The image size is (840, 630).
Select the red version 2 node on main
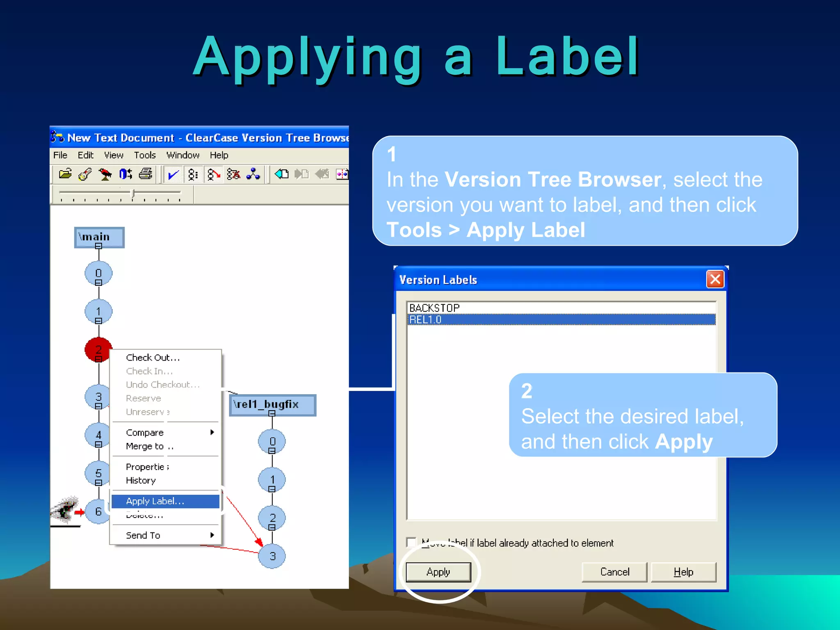click(x=98, y=349)
